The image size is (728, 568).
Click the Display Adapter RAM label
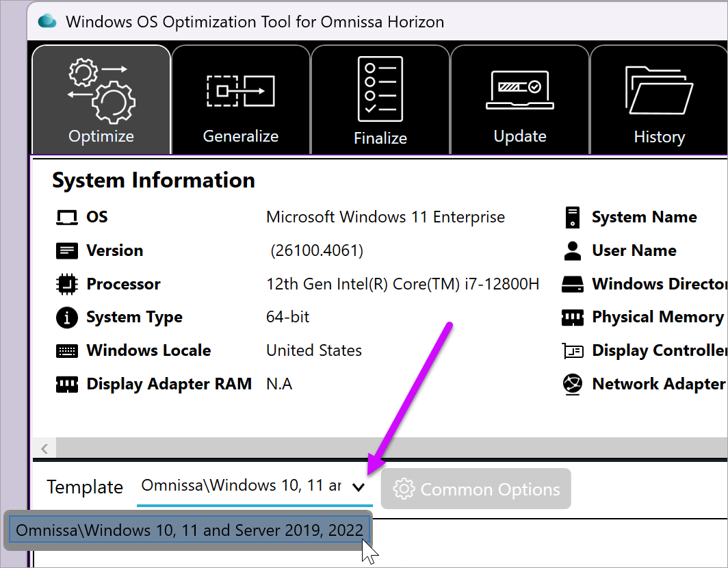coord(169,385)
